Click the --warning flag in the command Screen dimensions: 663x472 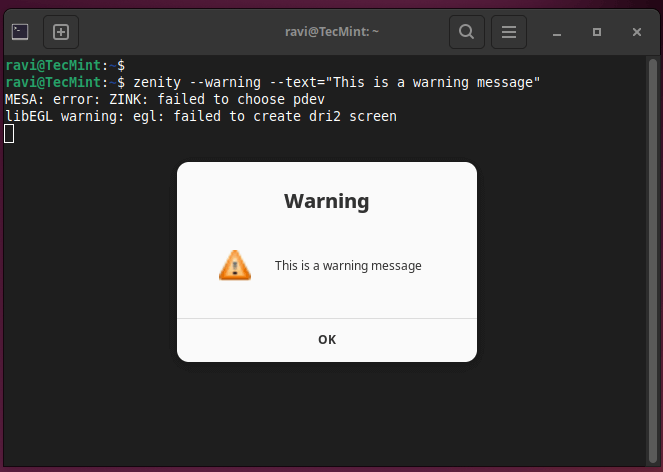point(228,82)
